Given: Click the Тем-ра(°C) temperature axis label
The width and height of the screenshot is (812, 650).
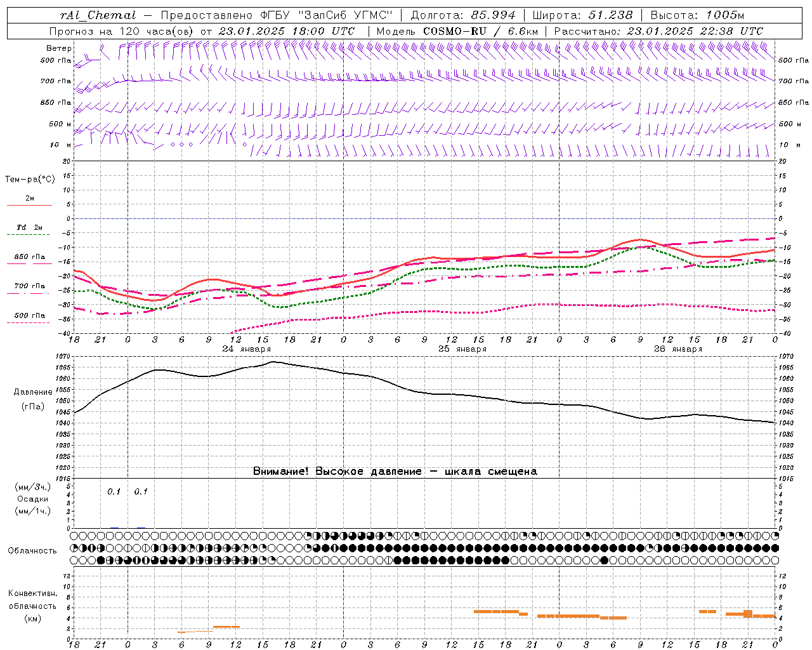Looking at the screenshot, I should tap(30, 180).
